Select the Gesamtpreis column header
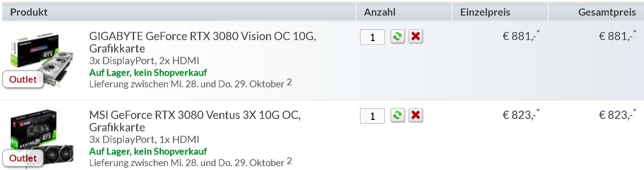 click(607, 12)
